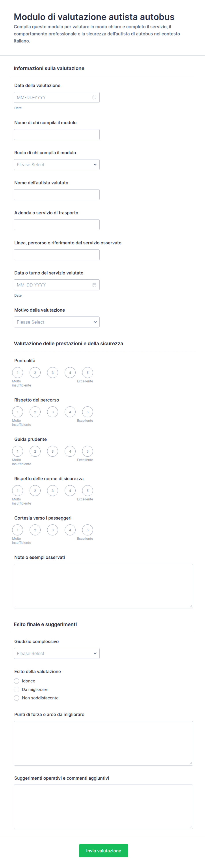
Task: Open calendar icon for Data o turno del servizio
Action: click(94, 285)
